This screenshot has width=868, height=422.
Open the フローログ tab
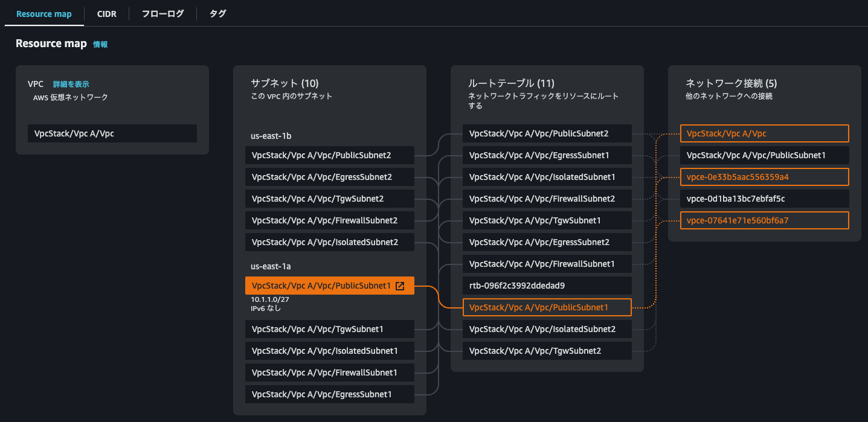click(x=162, y=13)
